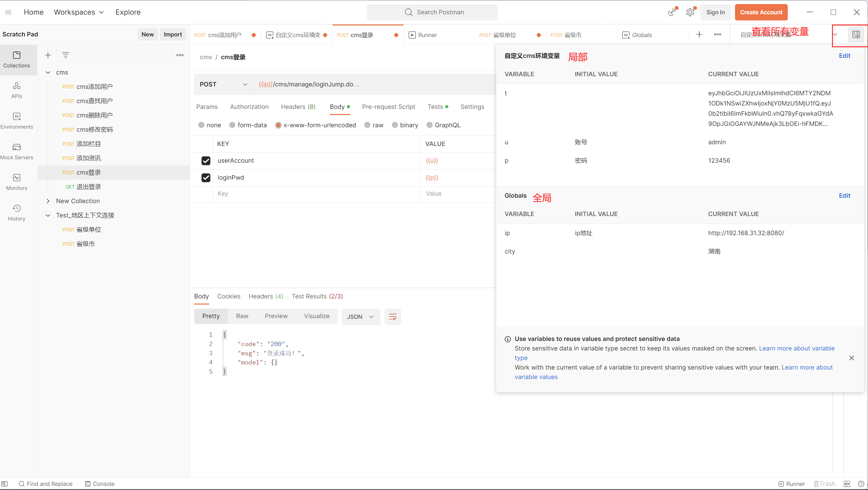Screen dimensions: 868x490
Task: Open Mock Servers in the sidebar
Action: [16, 151]
